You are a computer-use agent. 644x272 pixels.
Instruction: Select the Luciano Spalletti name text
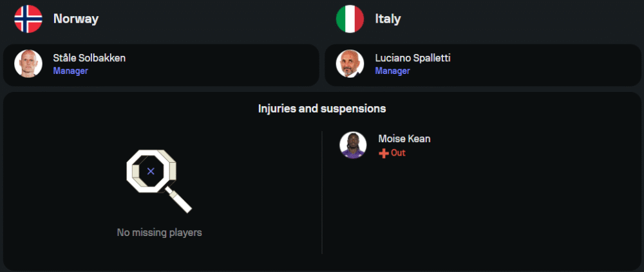(x=412, y=58)
